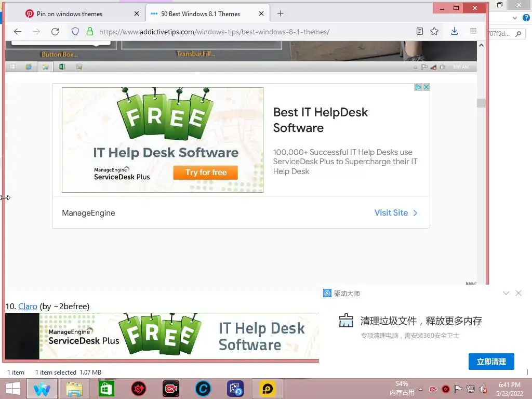Toggle reader view icon in address bar
This screenshot has width=532, height=399.
pos(420,32)
